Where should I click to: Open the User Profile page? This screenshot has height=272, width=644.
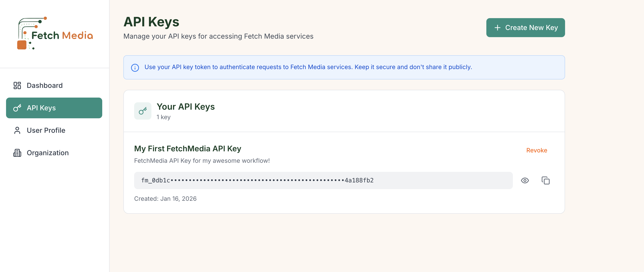coord(46,130)
